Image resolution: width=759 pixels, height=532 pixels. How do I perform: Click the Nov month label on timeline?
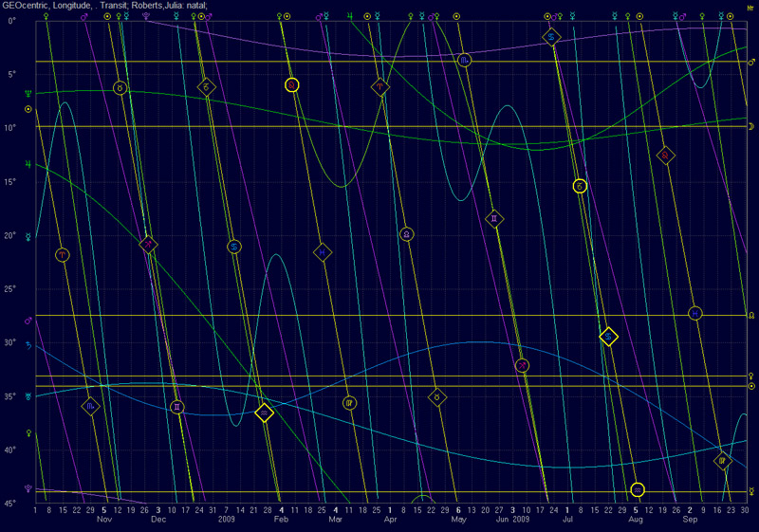[x=104, y=520]
